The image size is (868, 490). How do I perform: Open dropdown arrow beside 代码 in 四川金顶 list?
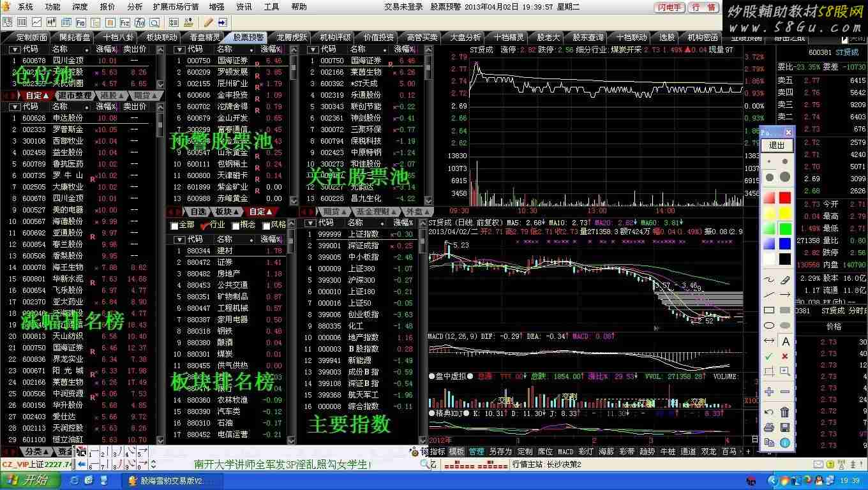click(x=14, y=49)
